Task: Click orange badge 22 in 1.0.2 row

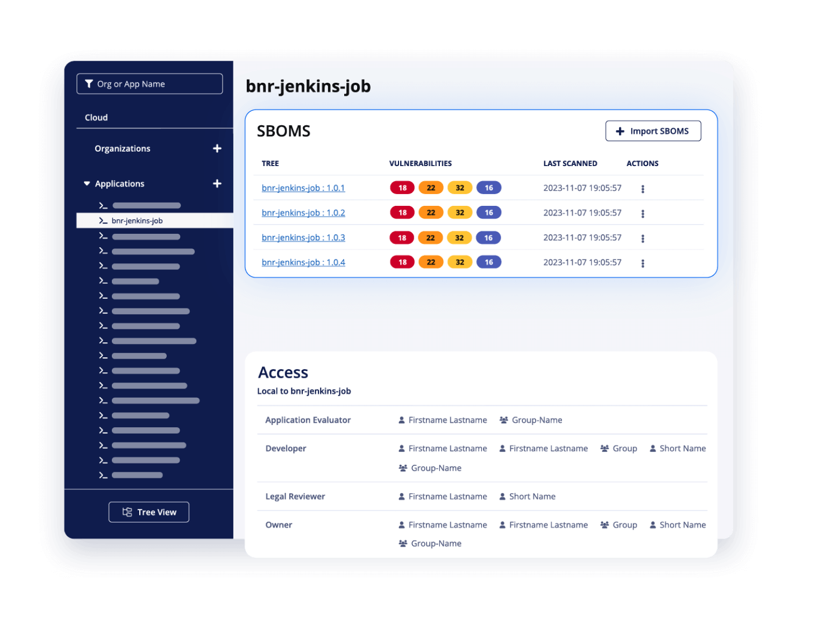Action: [431, 213]
